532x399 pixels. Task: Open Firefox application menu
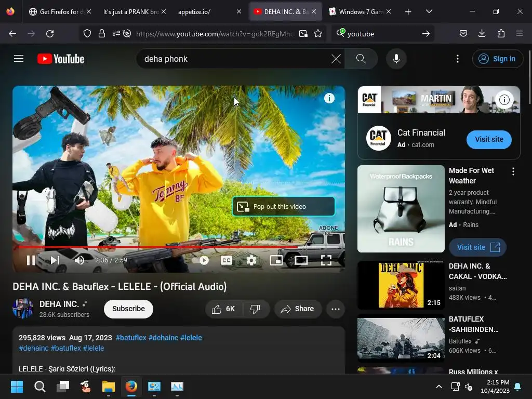coord(519,34)
